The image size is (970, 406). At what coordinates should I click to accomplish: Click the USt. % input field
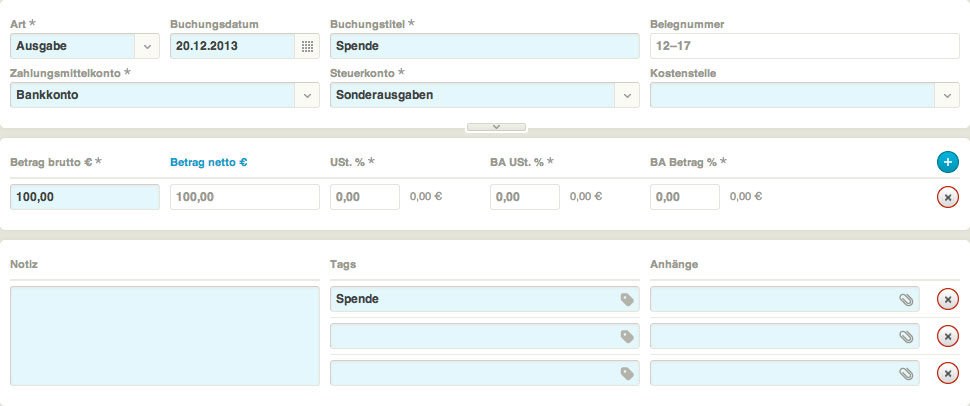[x=365, y=197]
